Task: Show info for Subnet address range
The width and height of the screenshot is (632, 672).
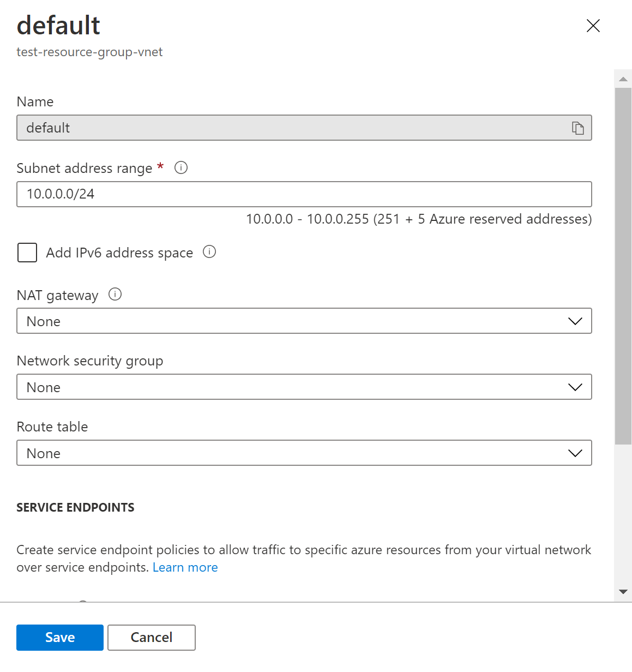Action: tap(181, 168)
